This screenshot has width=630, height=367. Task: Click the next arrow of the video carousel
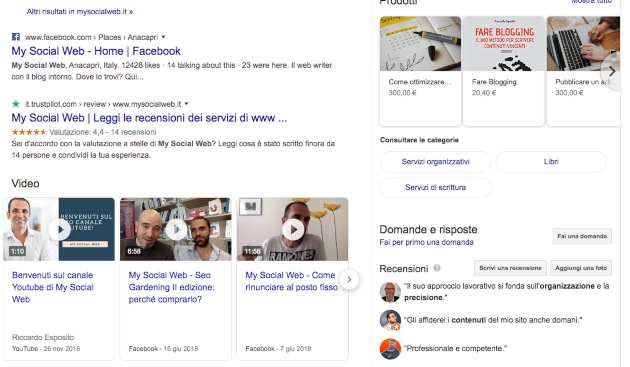coord(349,279)
